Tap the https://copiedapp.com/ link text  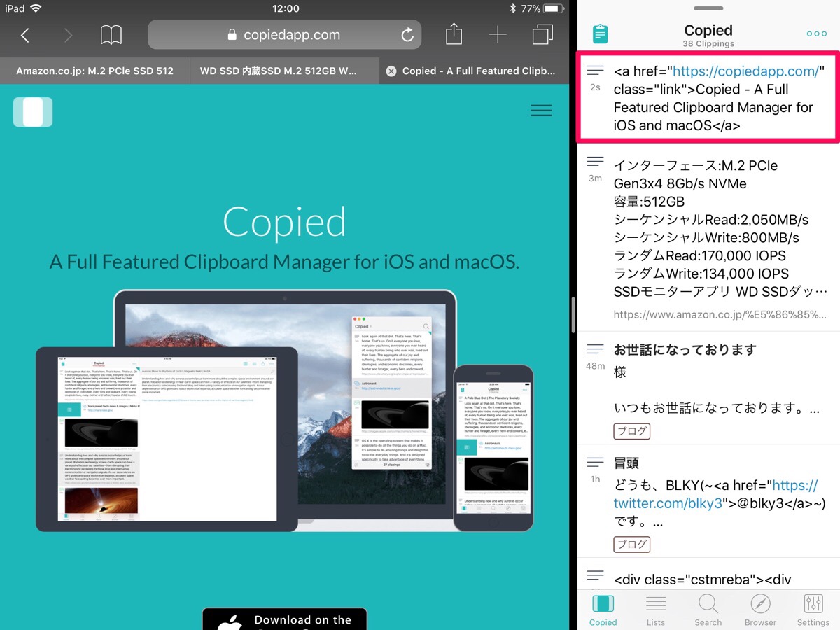(x=745, y=71)
